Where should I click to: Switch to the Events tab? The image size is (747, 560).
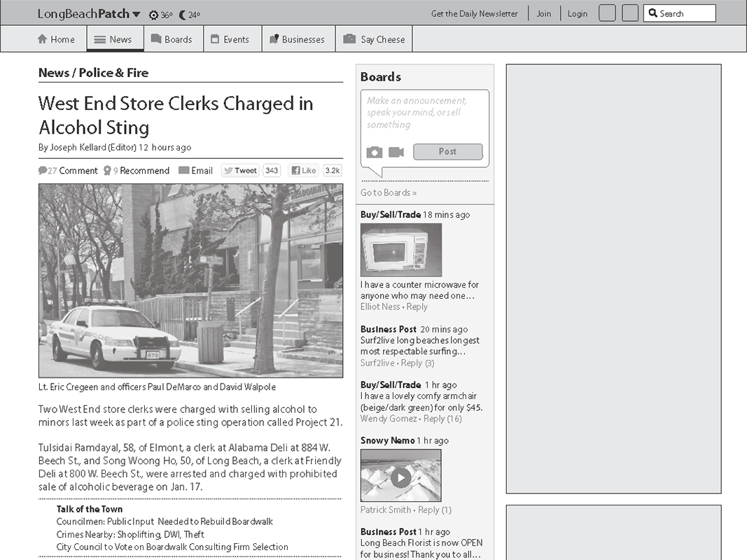point(232,39)
